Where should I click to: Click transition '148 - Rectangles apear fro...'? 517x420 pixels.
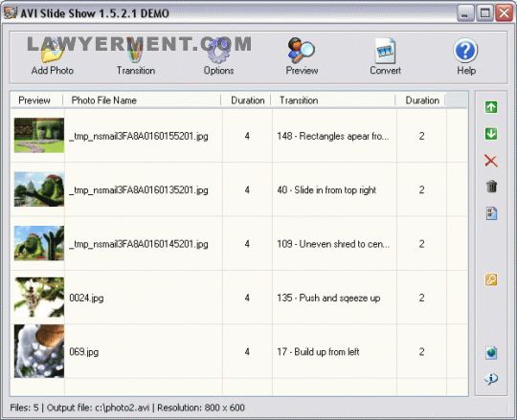pos(333,136)
